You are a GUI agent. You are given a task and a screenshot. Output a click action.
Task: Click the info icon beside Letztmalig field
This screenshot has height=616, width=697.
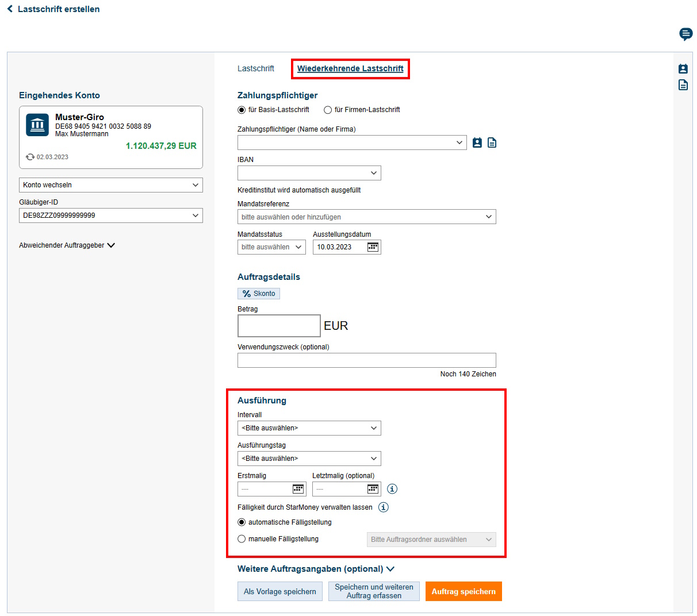coord(392,488)
